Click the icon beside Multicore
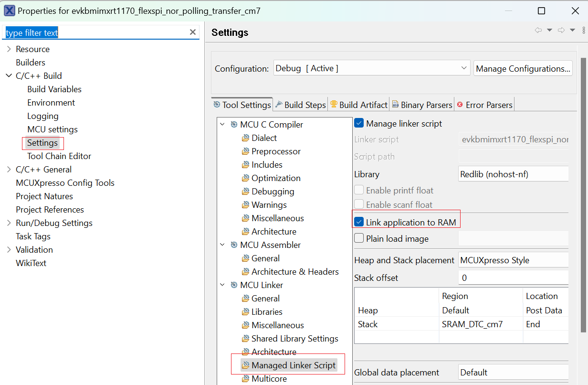588x385 pixels. click(x=246, y=379)
